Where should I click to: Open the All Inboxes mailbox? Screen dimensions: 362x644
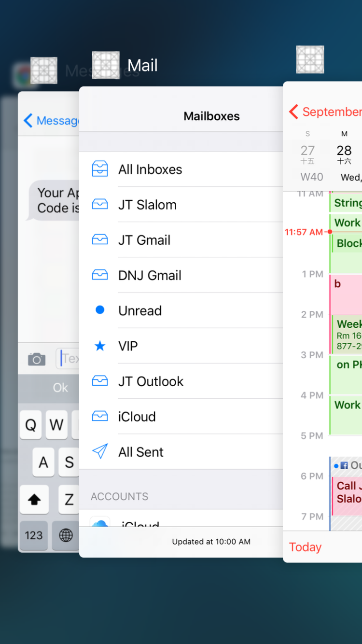(x=181, y=169)
